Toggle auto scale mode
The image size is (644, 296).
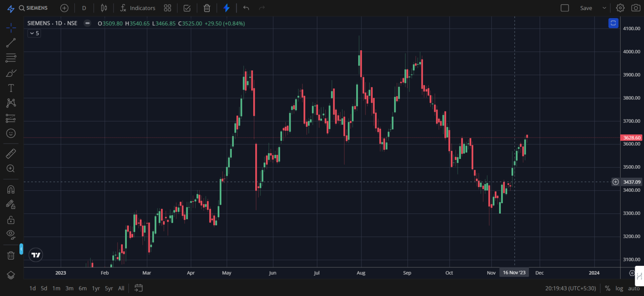[x=634, y=288]
